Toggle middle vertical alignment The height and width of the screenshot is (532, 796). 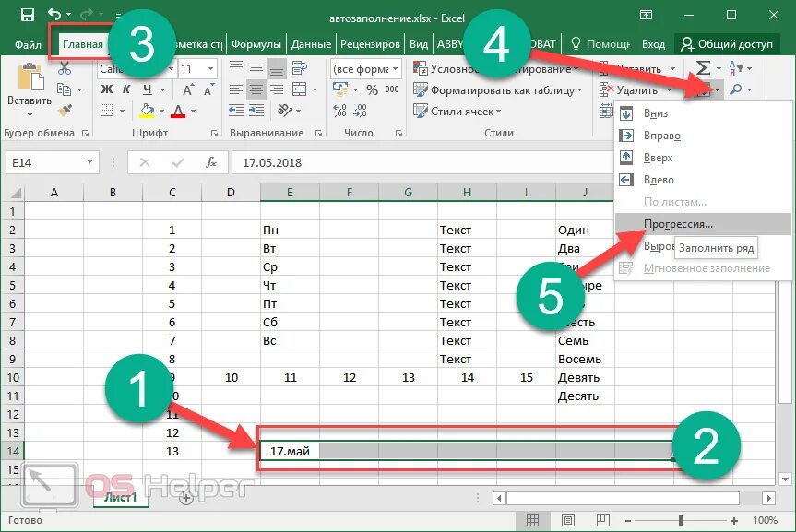click(256, 67)
